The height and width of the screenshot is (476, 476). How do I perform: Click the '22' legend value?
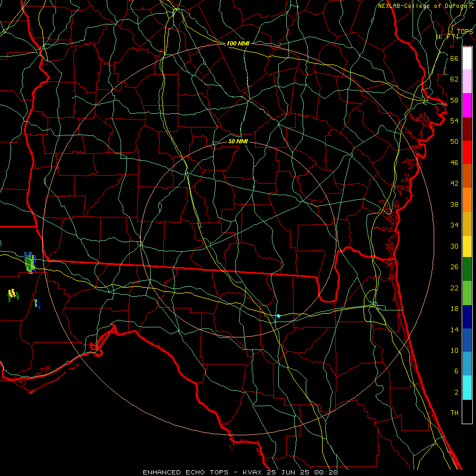point(454,288)
